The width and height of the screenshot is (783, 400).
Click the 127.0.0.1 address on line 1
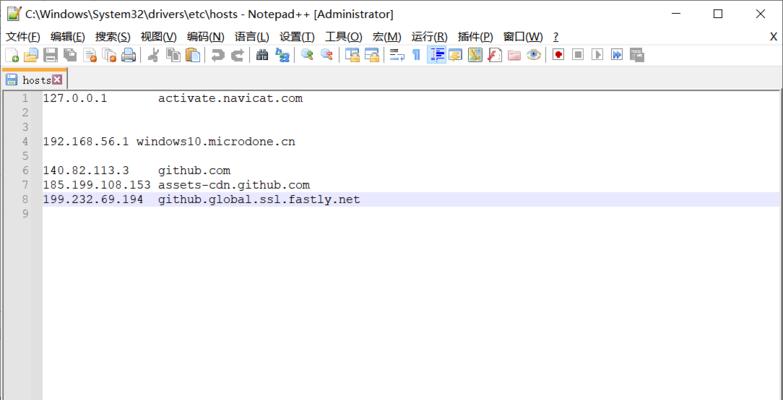pyautogui.click(x=75, y=98)
